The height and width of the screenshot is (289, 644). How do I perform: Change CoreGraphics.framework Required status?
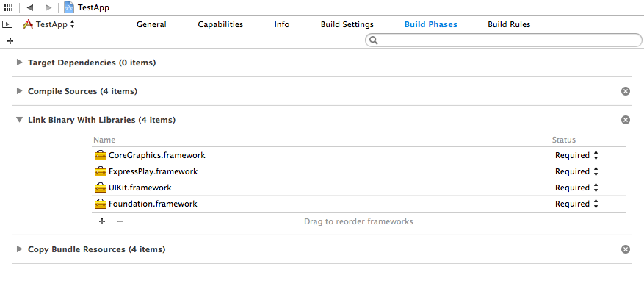click(576, 155)
